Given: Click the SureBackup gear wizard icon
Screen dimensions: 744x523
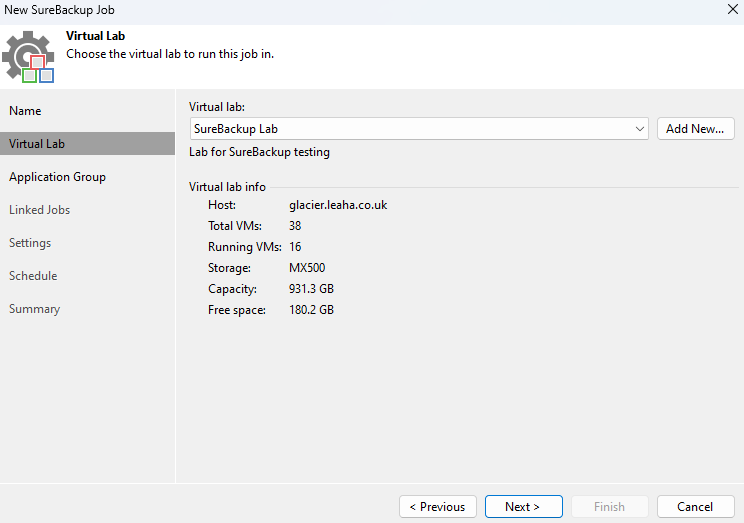Looking at the screenshot, I should click(28, 57).
